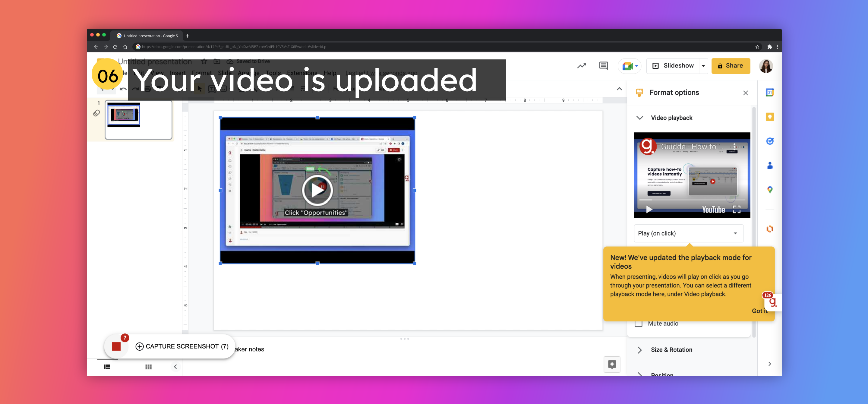Switch to grid view
The height and width of the screenshot is (404, 868).
[x=148, y=367]
